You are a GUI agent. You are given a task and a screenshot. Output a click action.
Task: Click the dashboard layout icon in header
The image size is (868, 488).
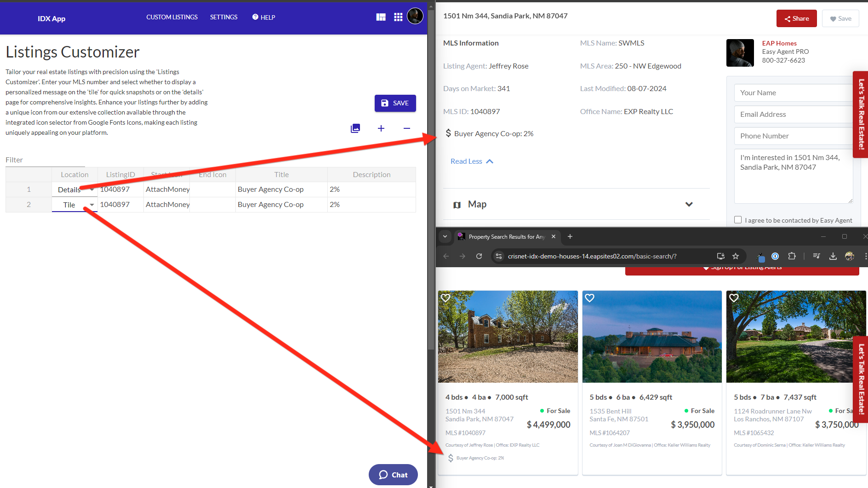coord(381,17)
